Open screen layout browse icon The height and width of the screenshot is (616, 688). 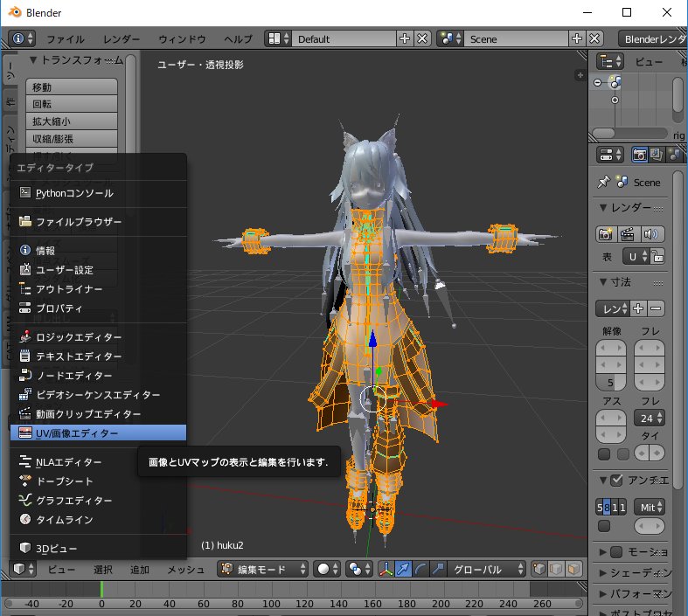coord(278,38)
